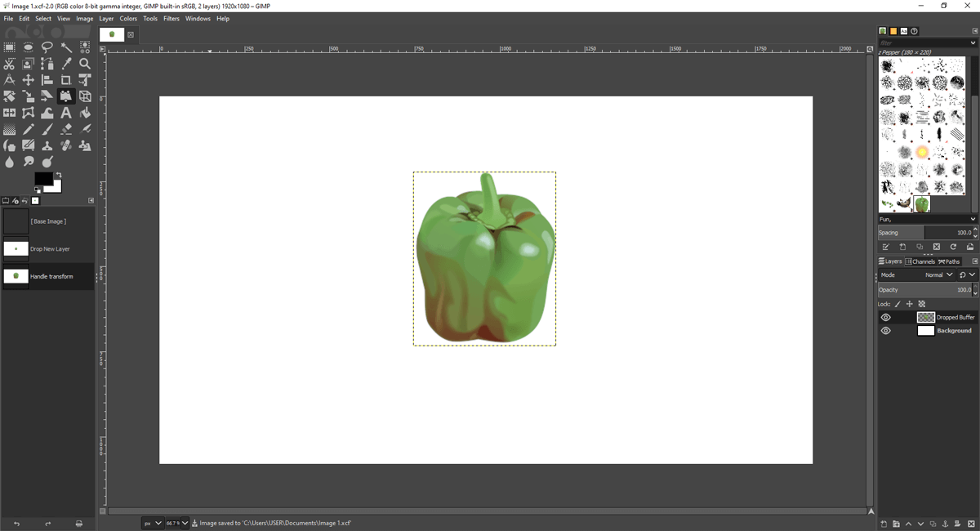Select the Eraser tool
The image size is (980, 531).
(x=66, y=129)
